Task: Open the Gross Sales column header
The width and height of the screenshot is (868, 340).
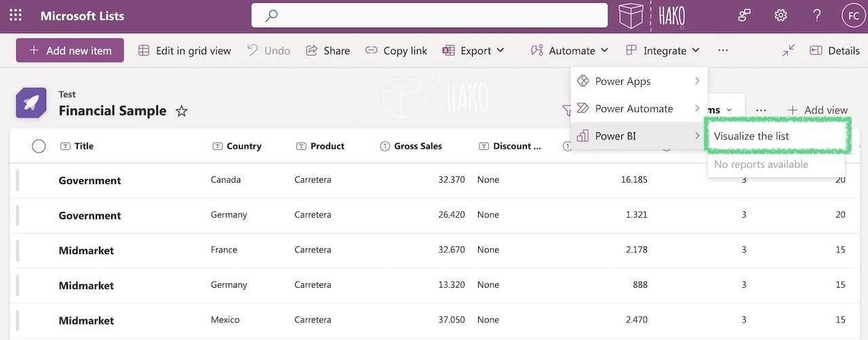Action: pos(411,146)
